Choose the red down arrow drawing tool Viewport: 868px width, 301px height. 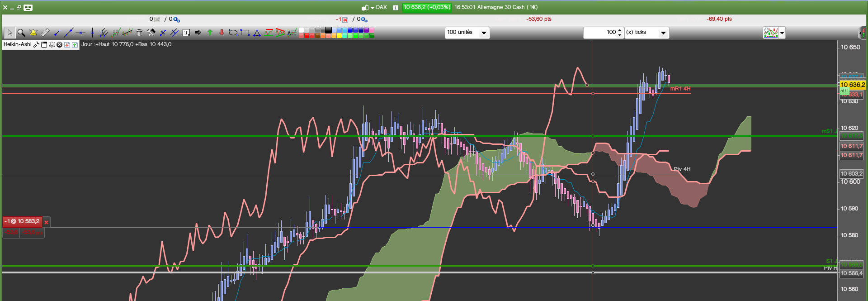pos(222,33)
